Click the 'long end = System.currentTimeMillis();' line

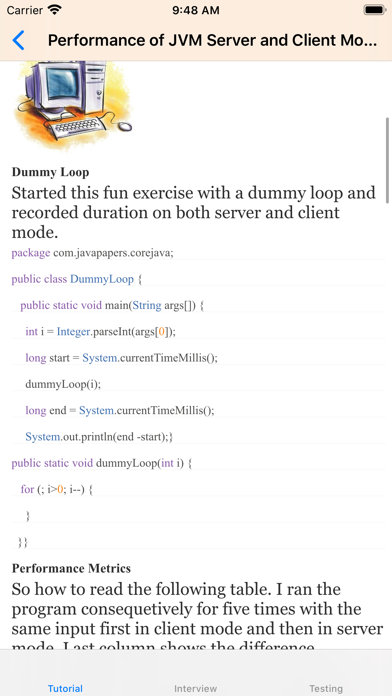click(x=119, y=411)
